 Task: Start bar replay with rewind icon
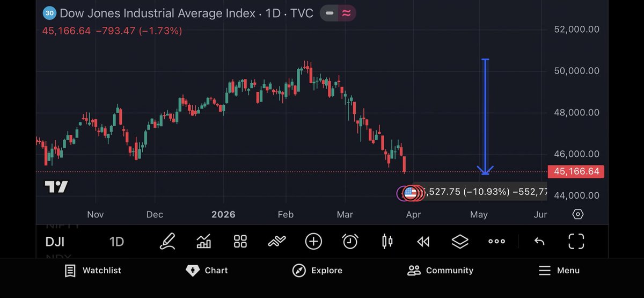(423, 242)
